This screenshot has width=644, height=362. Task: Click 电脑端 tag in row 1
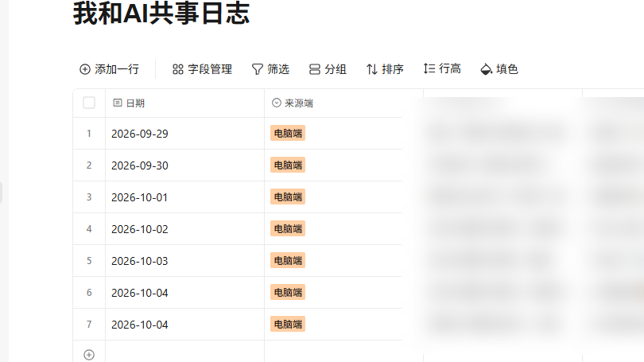tap(288, 133)
